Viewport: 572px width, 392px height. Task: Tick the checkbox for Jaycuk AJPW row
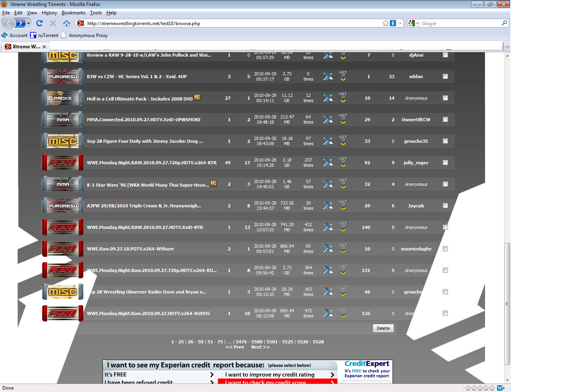click(445, 206)
